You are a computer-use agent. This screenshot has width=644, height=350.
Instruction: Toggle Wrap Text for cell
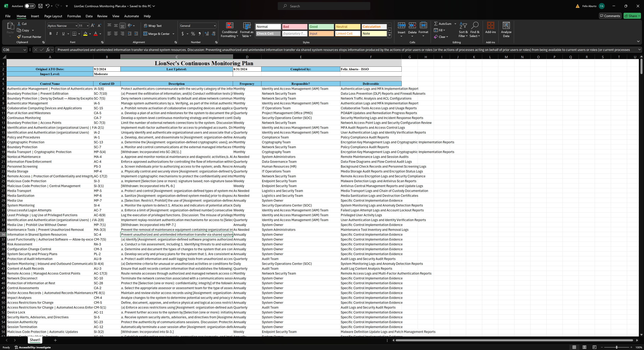152,25
